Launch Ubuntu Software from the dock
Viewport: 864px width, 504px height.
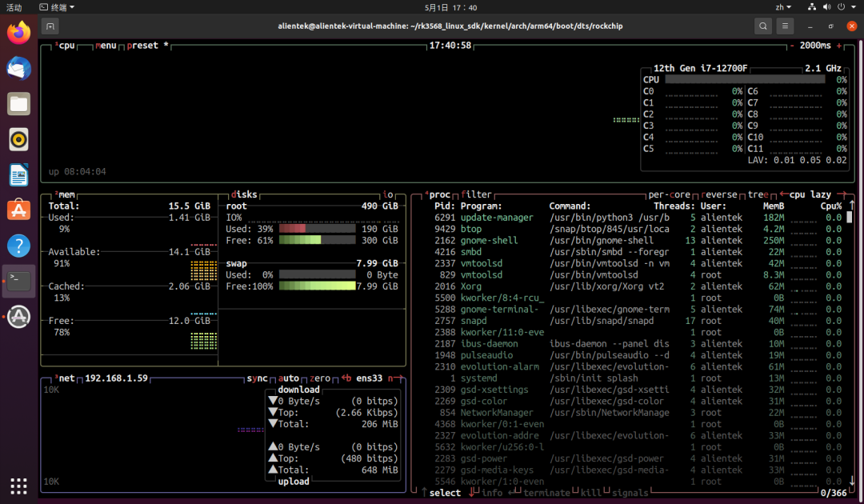(x=18, y=210)
